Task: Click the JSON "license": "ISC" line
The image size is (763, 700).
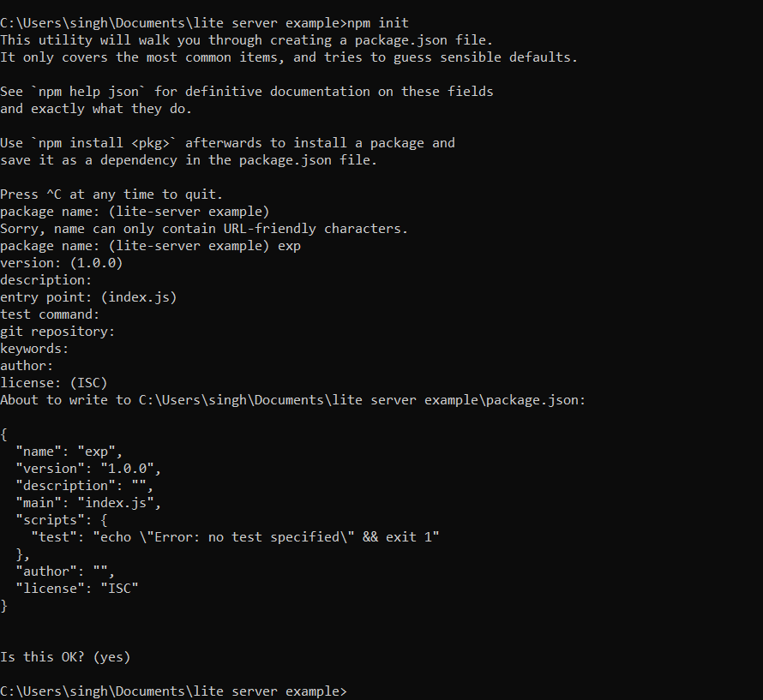Action: tap(77, 588)
